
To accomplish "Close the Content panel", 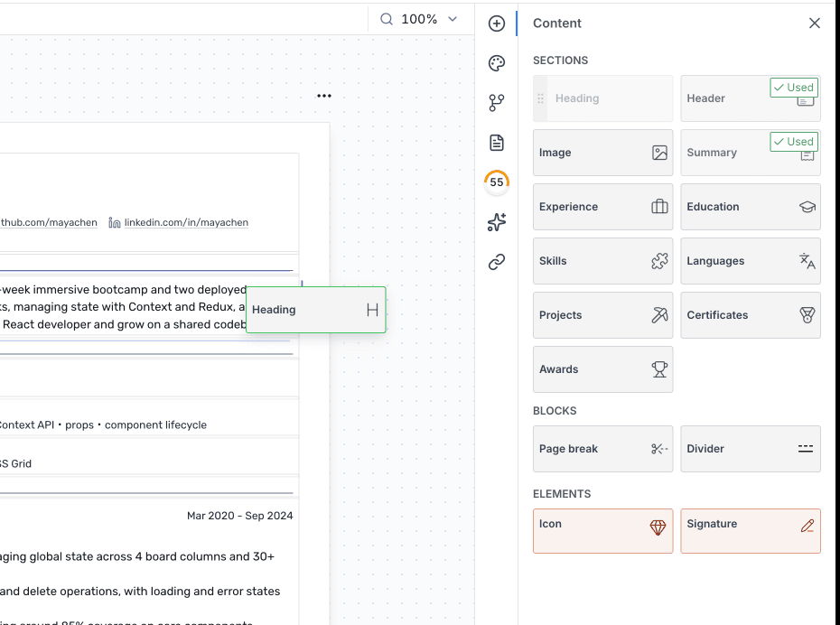I will [x=815, y=23].
